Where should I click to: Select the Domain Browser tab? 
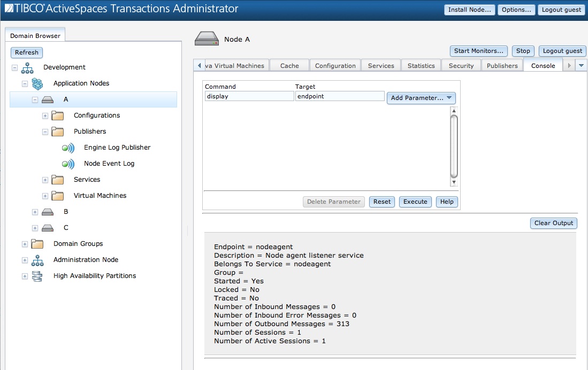[35, 36]
